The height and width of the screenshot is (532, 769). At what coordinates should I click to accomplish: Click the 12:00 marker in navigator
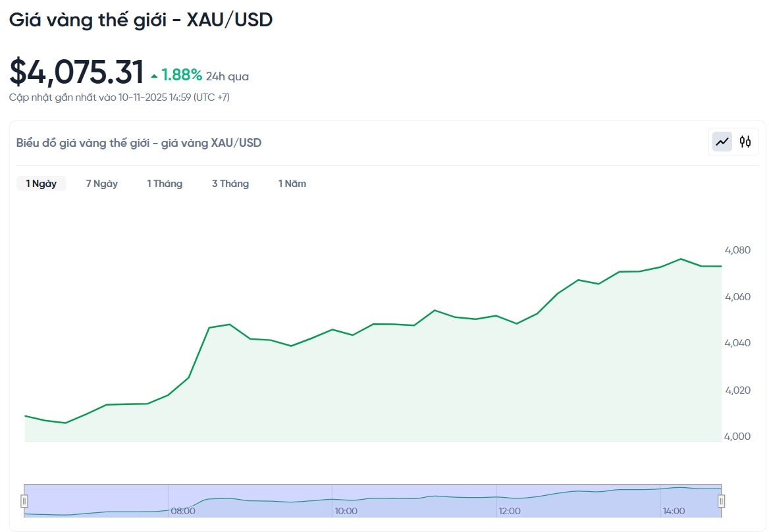(509, 511)
